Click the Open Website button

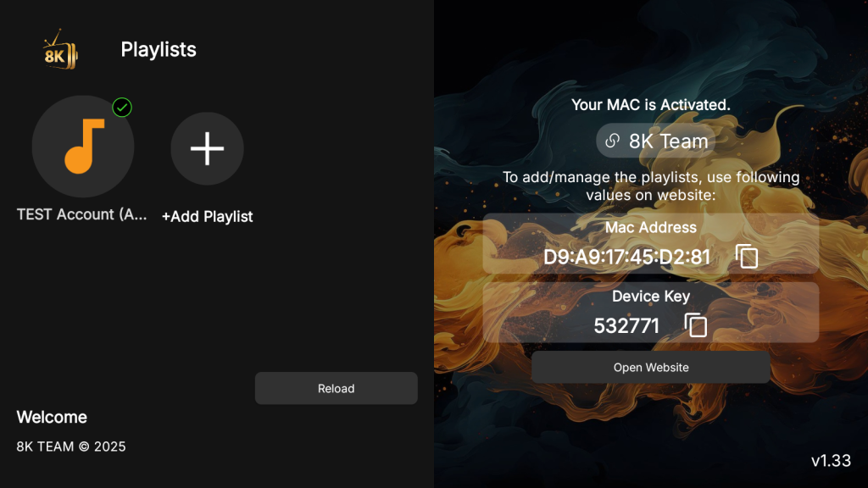click(x=651, y=368)
